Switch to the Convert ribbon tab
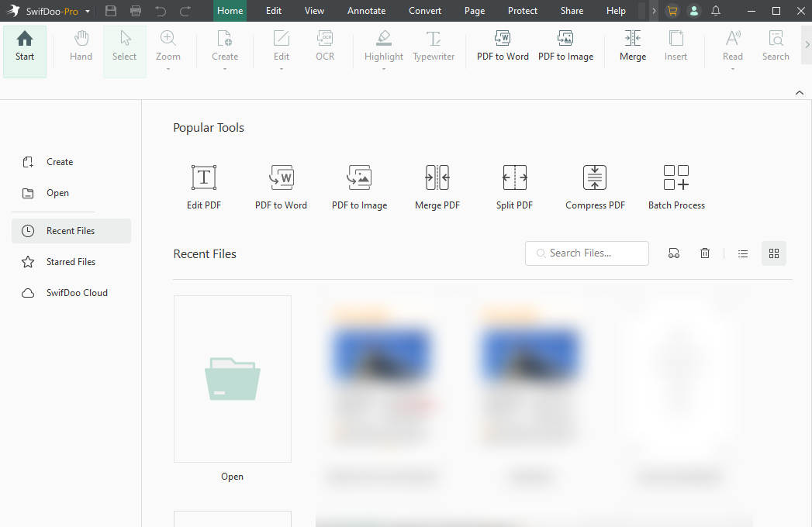 pos(424,11)
